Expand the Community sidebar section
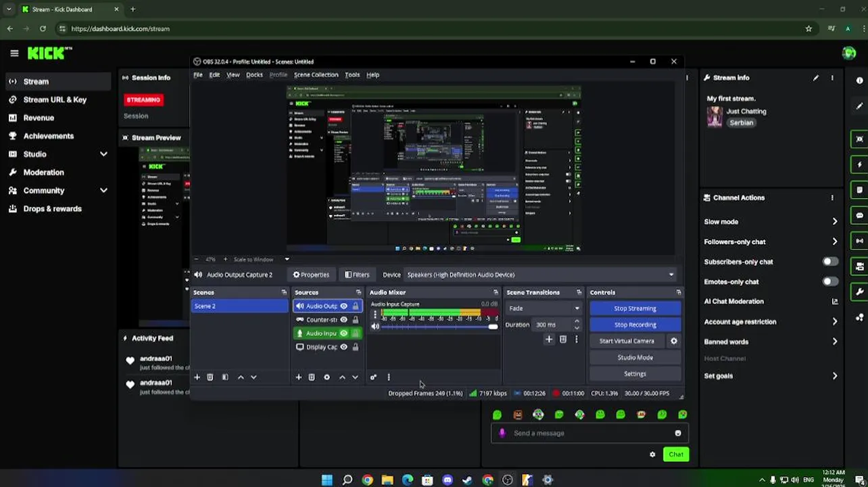Viewport: 868px width, 487px height. (103, 191)
